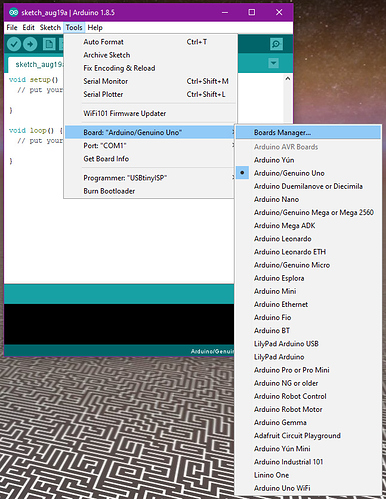This screenshot has height=499, width=386.
Task: Select Adafruit Circuit Playground board
Action: pos(308,435)
